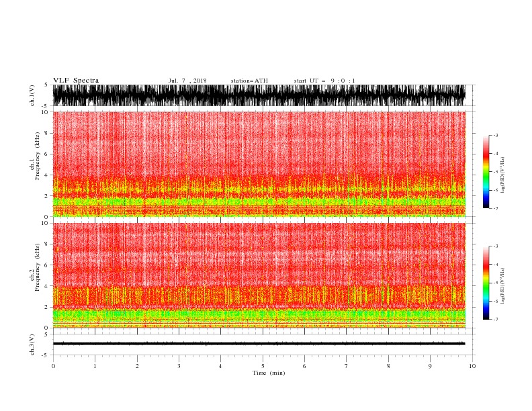Click '-3' on ch.1 colorbar scale
The image size is (532, 411).
point(495,135)
